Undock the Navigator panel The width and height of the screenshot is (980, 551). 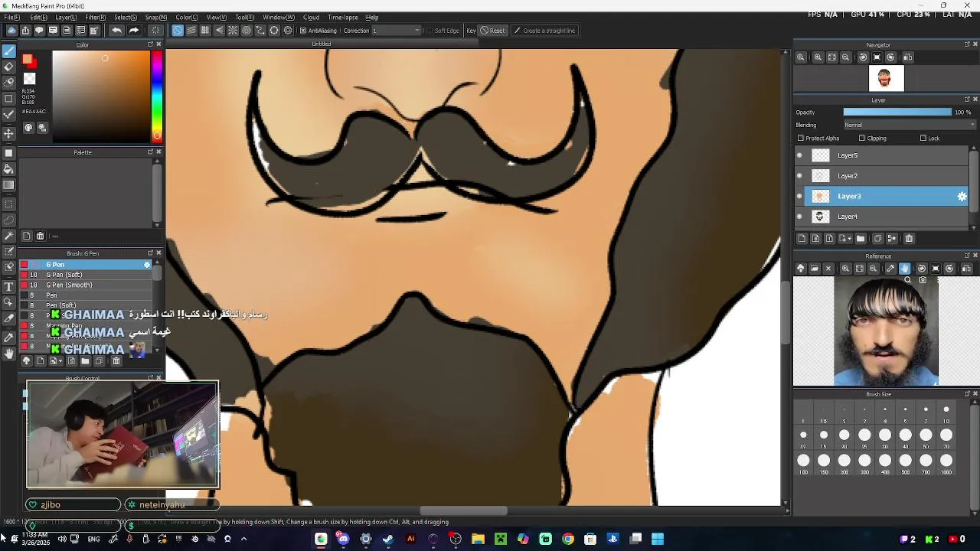click(x=966, y=44)
